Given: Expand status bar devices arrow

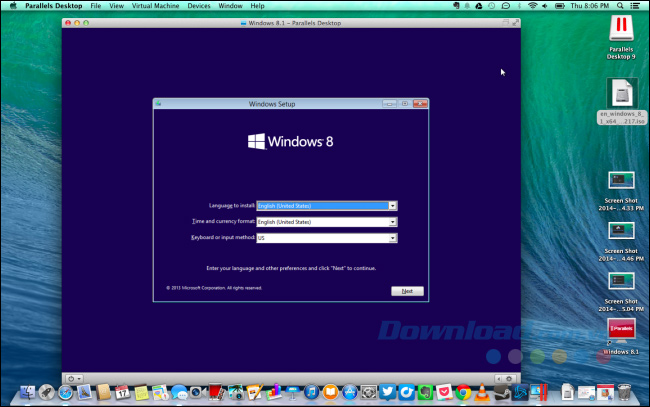Looking at the screenshot, I should pyautogui.click(x=498, y=378).
